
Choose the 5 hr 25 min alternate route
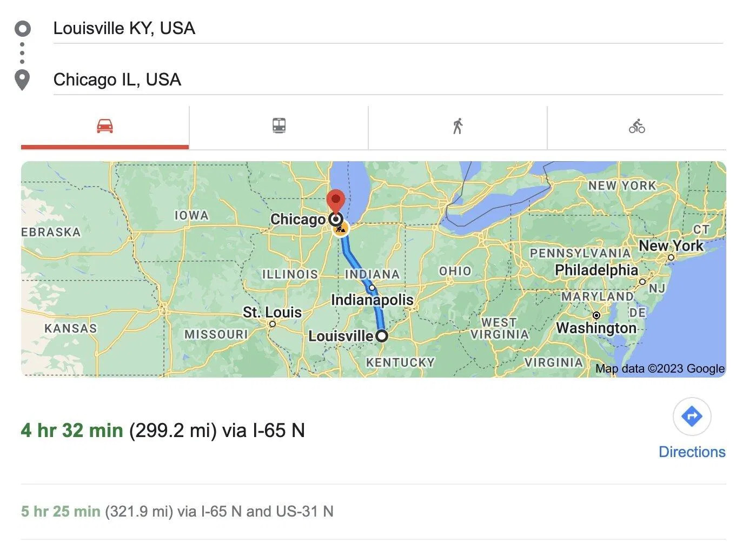click(177, 511)
